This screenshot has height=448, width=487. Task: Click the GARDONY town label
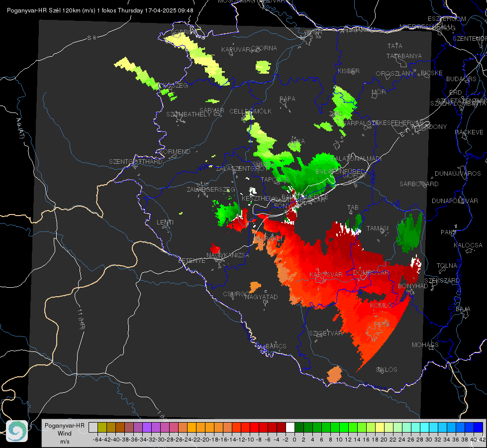tap(432, 127)
